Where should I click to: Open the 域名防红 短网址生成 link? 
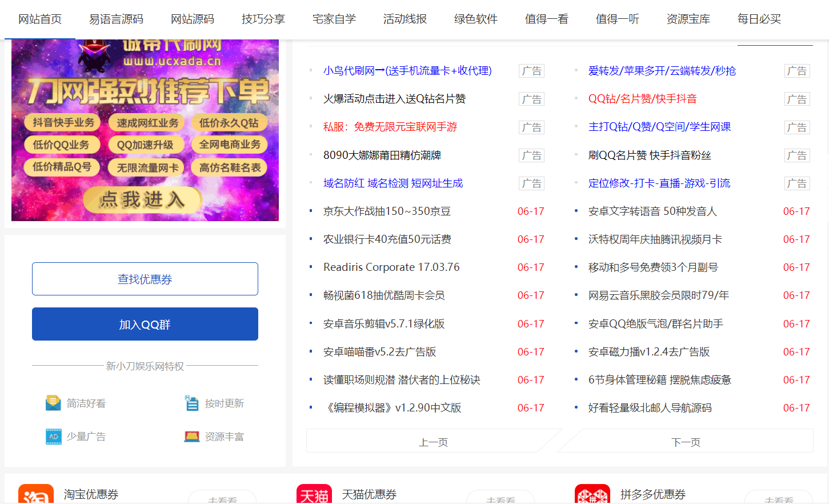point(392,183)
